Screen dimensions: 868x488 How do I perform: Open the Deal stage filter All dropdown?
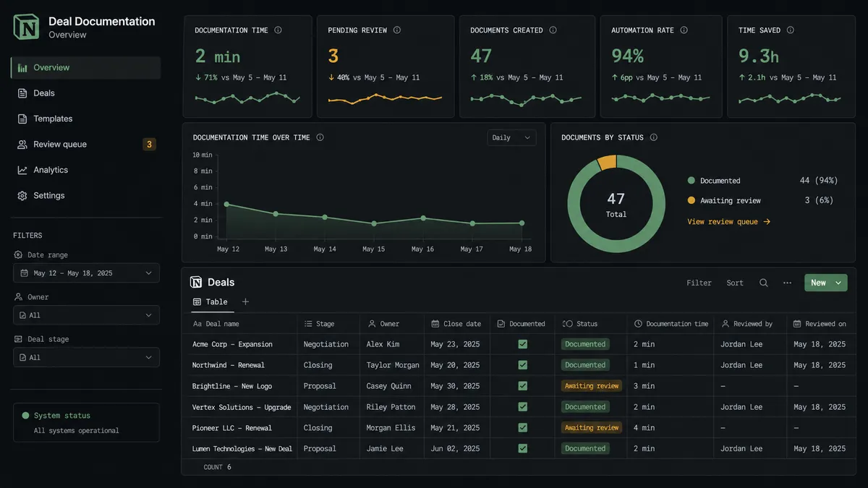[x=86, y=357]
